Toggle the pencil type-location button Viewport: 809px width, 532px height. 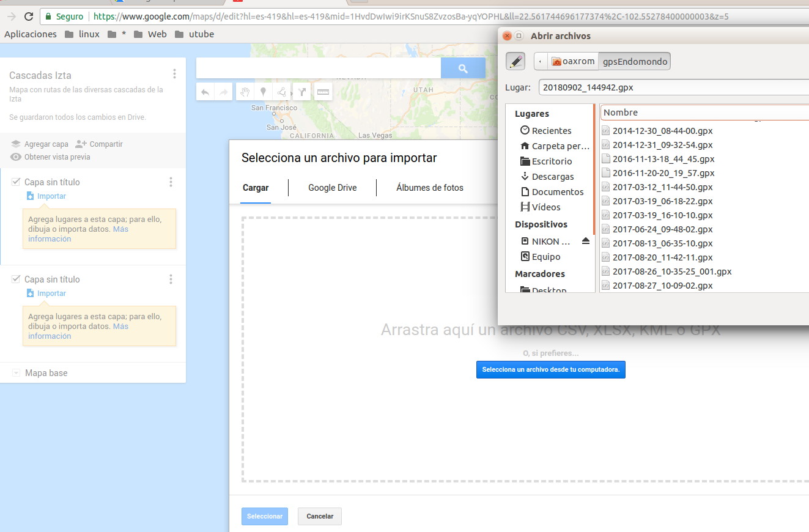[x=515, y=61]
